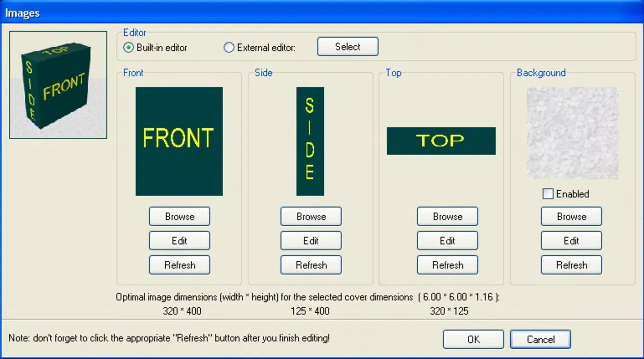The width and height of the screenshot is (644, 359).
Task: Edit the Side image
Action: click(311, 241)
